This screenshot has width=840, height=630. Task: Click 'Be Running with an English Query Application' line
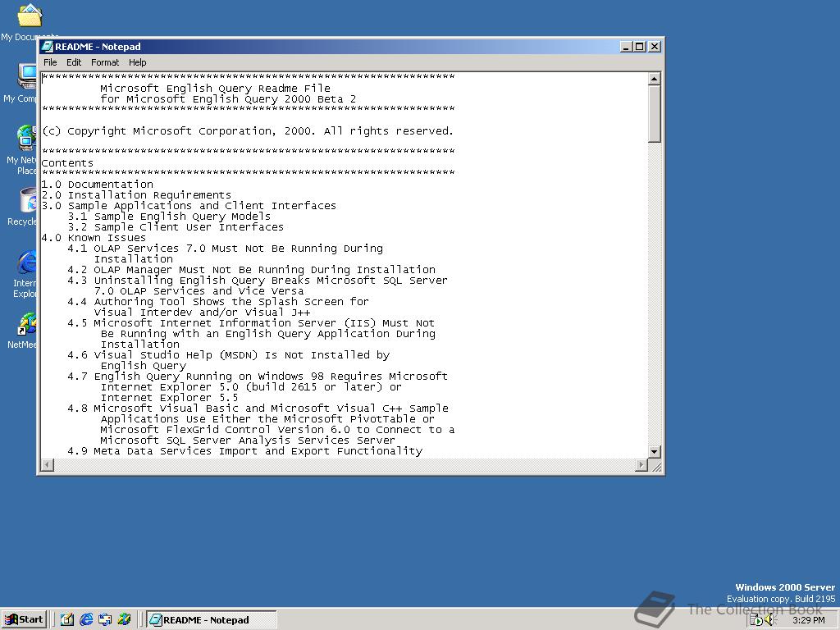tap(268, 334)
